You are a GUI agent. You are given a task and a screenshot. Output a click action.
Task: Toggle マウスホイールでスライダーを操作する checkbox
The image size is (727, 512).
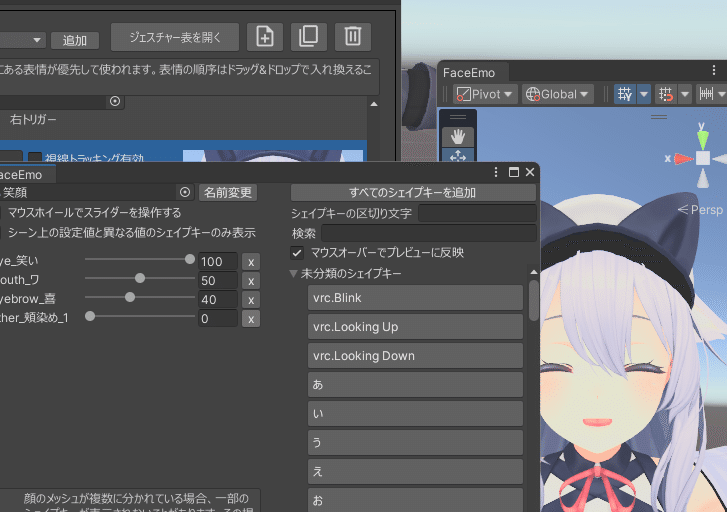[x=0, y=213]
